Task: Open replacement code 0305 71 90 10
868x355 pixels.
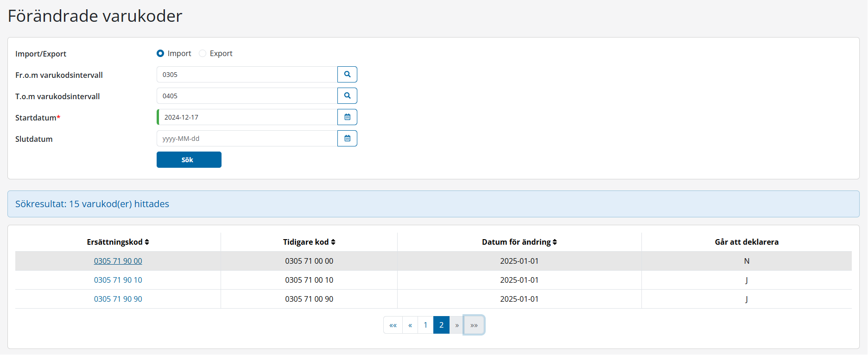Action: coord(118,280)
